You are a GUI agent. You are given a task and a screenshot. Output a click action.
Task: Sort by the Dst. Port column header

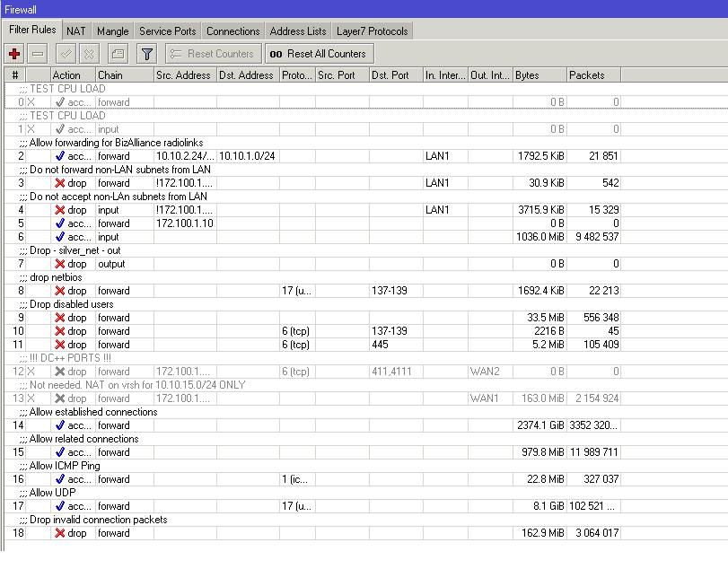[396, 75]
